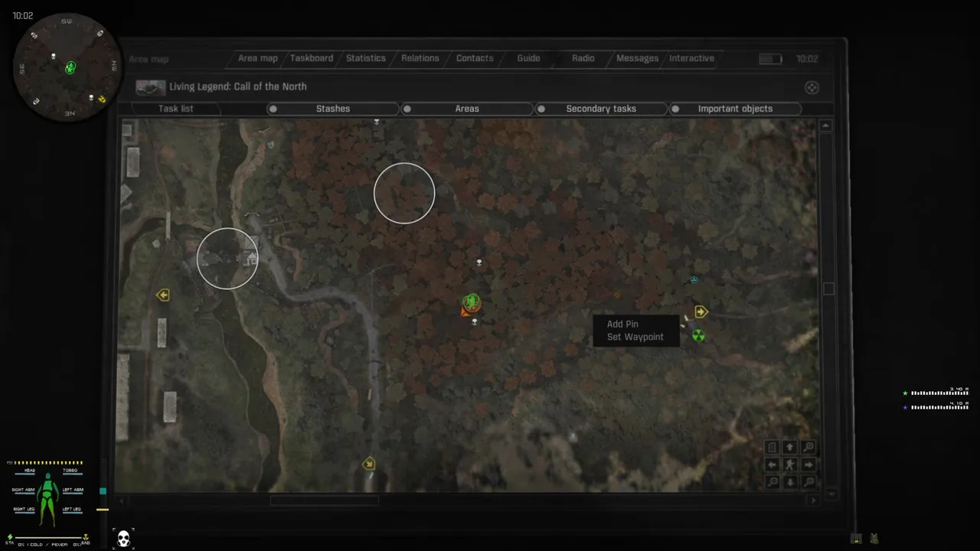Pan the map up with the arrow button

790,447
